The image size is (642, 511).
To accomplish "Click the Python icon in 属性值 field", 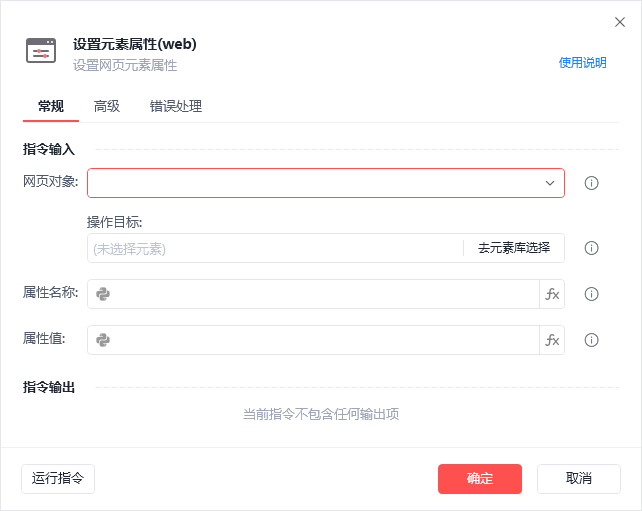I will click(x=103, y=340).
